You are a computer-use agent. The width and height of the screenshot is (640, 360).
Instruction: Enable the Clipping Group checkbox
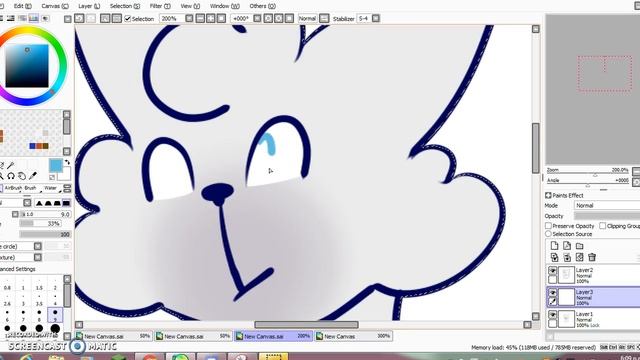(602, 226)
